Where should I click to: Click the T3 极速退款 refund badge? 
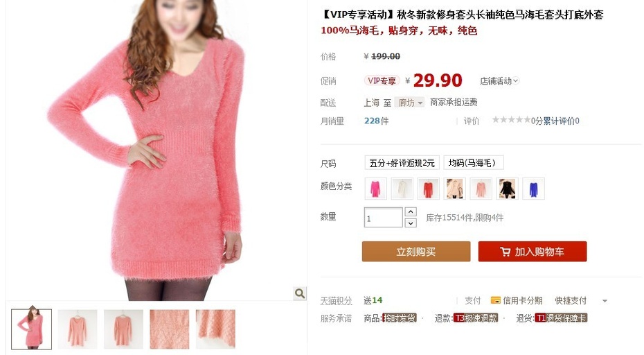click(476, 318)
